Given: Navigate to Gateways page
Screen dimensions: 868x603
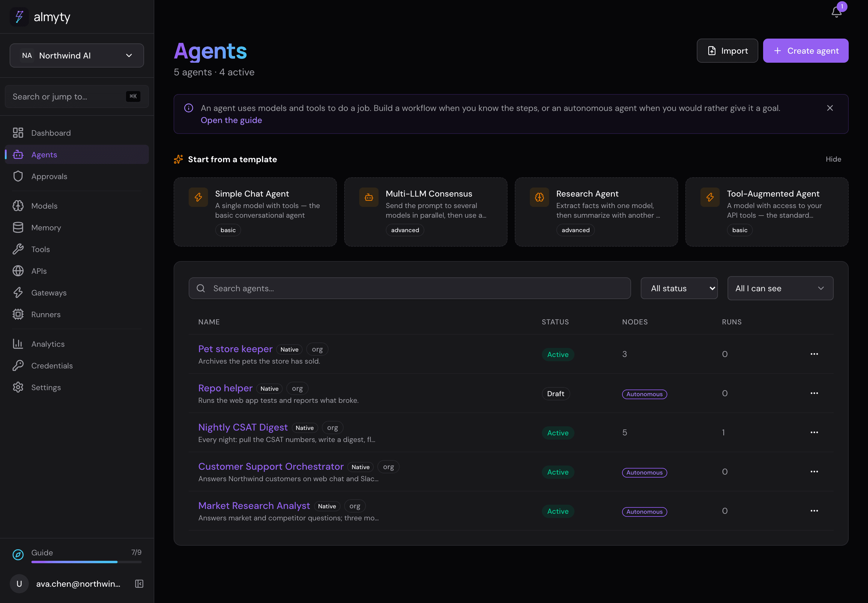Looking at the screenshot, I should coord(77,293).
